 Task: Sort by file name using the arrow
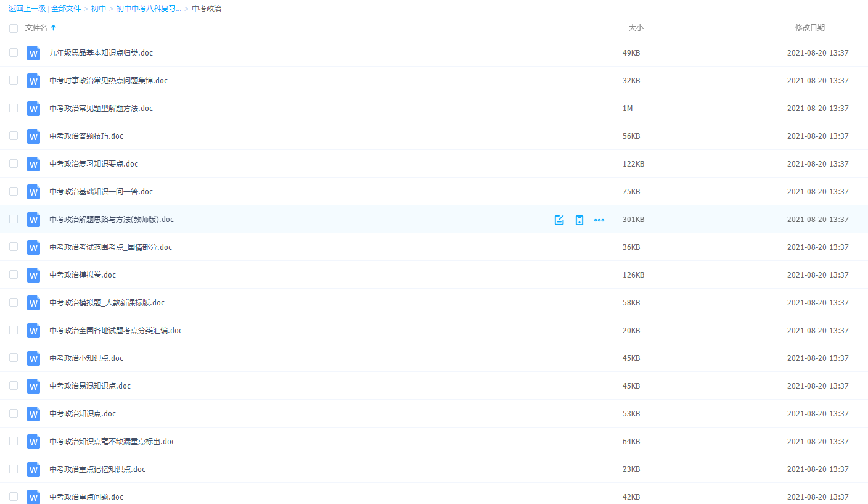point(54,28)
